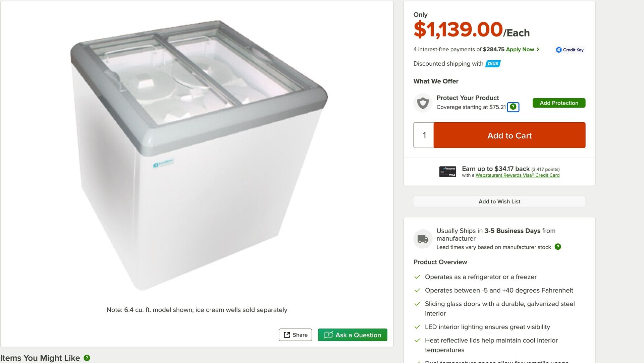Click the Protect Your Product shield icon
The height and width of the screenshot is (363, 644).
coord(423,103)
